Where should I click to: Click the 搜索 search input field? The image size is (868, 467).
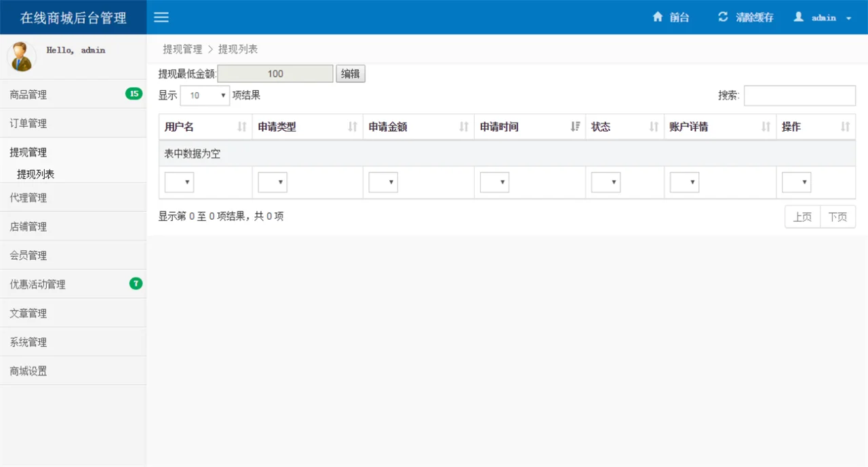[x=800, y=96]
